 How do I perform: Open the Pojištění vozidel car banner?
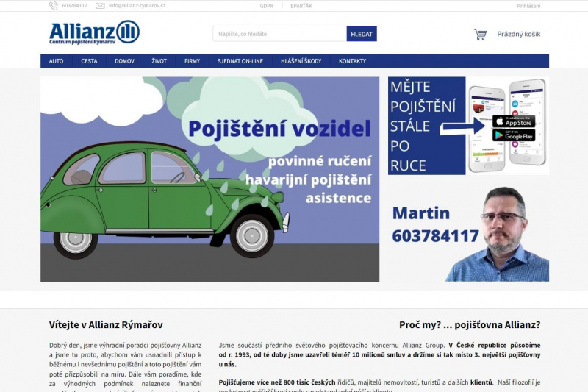click(210, 179)
